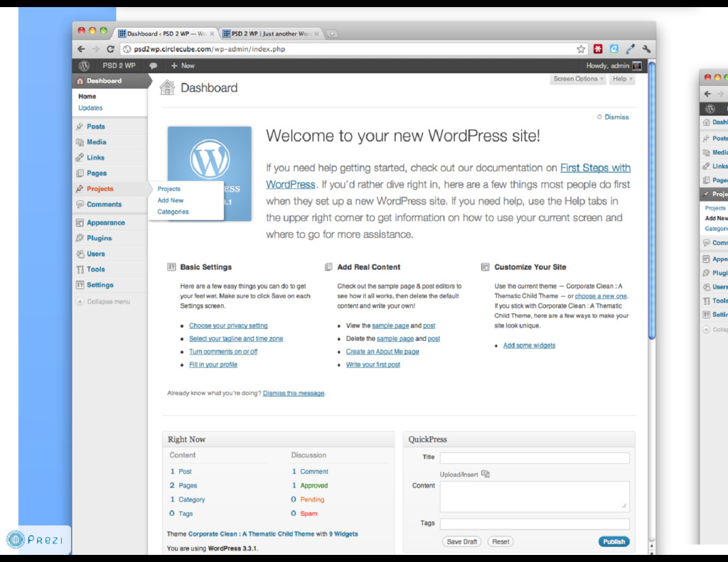Choose Add New in the Projects flyout
This screenshot has width=728, height=562.
171,200
